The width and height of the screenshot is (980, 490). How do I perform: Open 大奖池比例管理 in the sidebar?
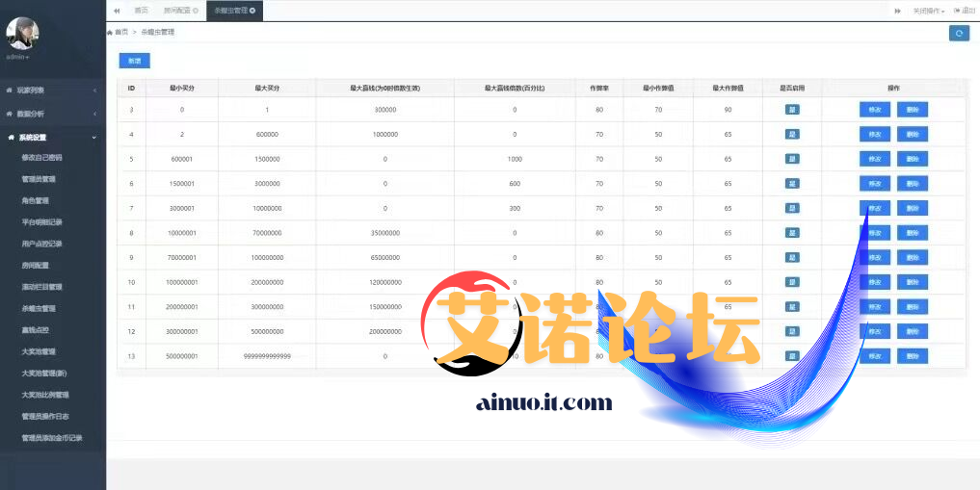coord(45,395)
